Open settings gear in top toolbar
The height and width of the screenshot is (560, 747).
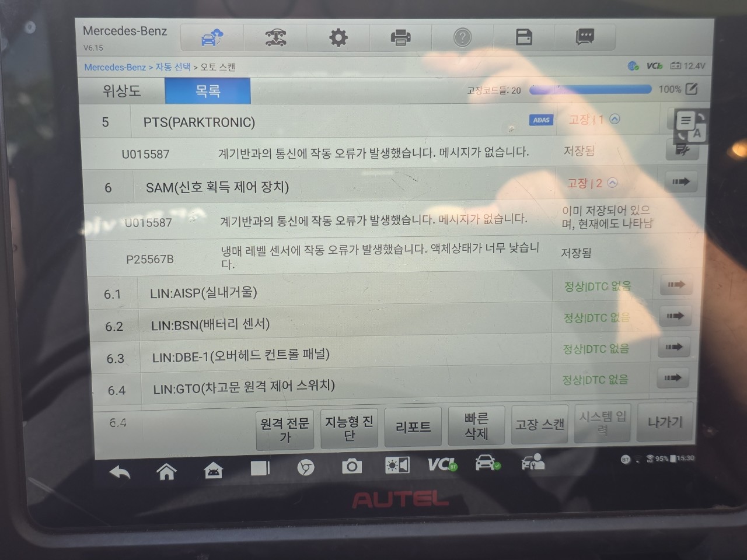coord(338,38)
